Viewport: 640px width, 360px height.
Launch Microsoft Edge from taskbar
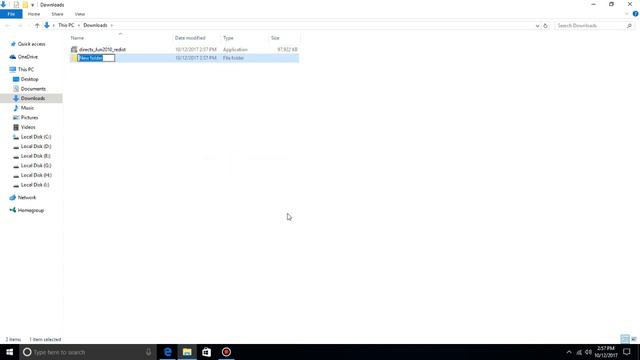tap(167, 352)
